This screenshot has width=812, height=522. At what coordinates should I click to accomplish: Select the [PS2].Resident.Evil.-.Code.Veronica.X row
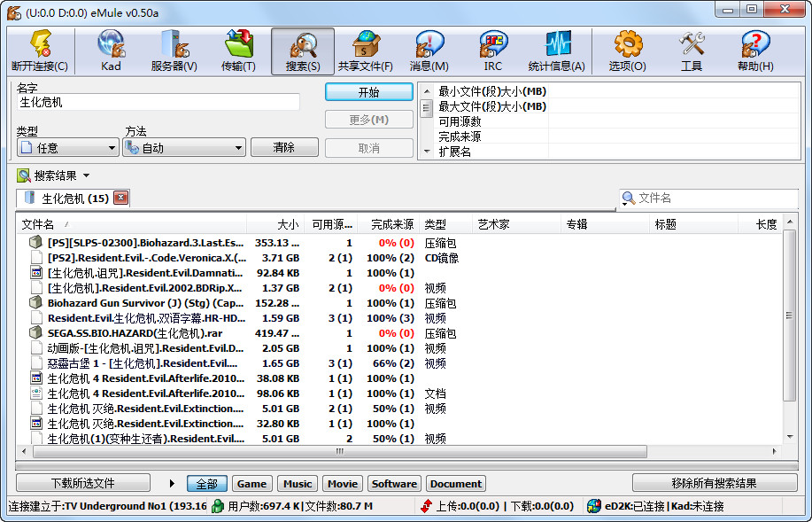(398, 258)
